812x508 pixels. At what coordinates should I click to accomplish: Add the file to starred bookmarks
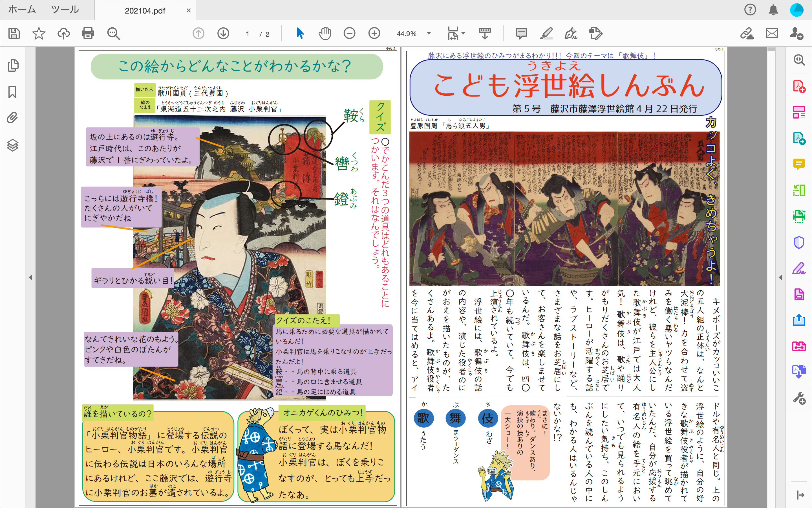[x=39, y=33]
